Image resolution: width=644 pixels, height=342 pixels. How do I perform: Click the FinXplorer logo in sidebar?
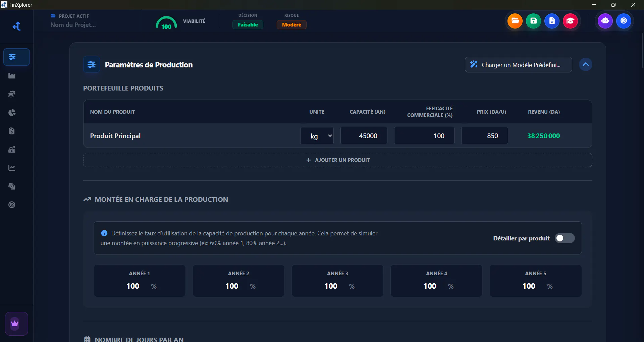point(16,26)
